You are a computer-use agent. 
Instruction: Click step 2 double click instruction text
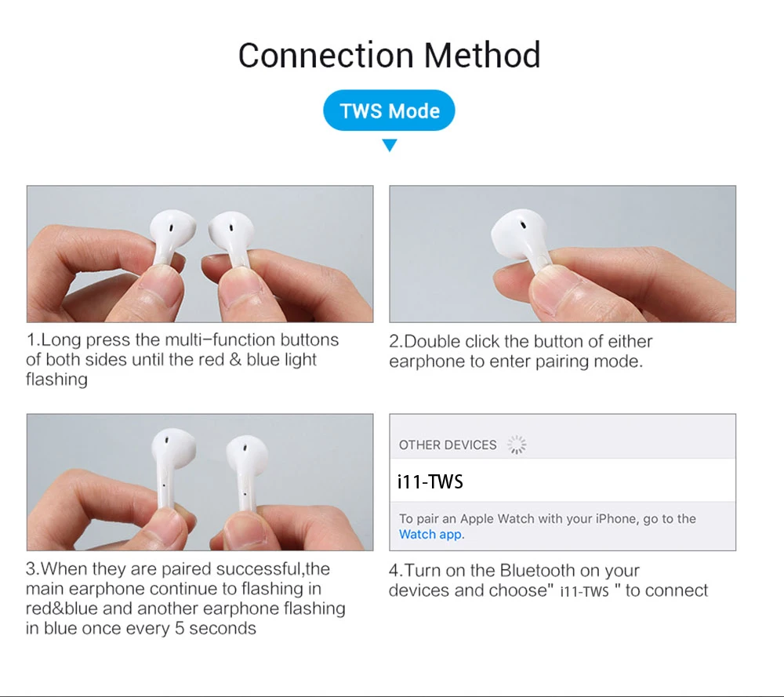(x=521, y=351)
